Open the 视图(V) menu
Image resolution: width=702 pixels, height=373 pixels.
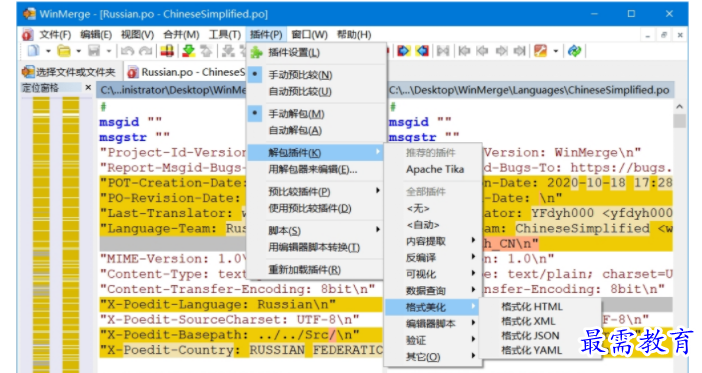click(137, 34)
